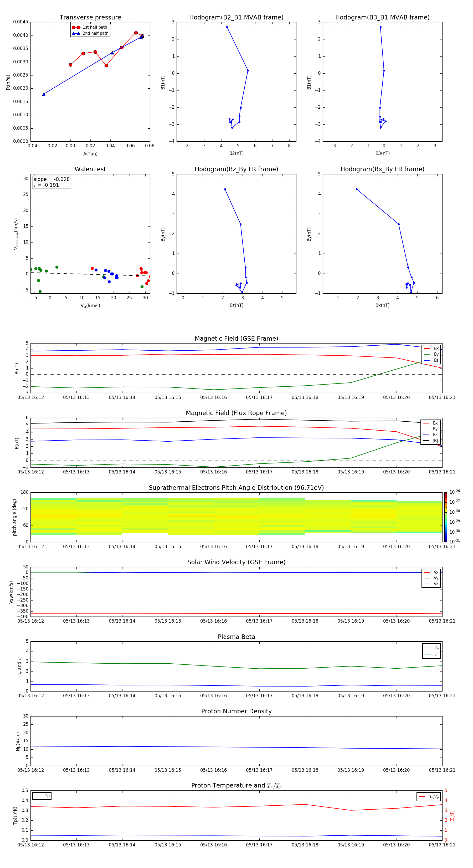Select the Tp legend entry
This screenshot has width=473, height=868.
point(42,796)
